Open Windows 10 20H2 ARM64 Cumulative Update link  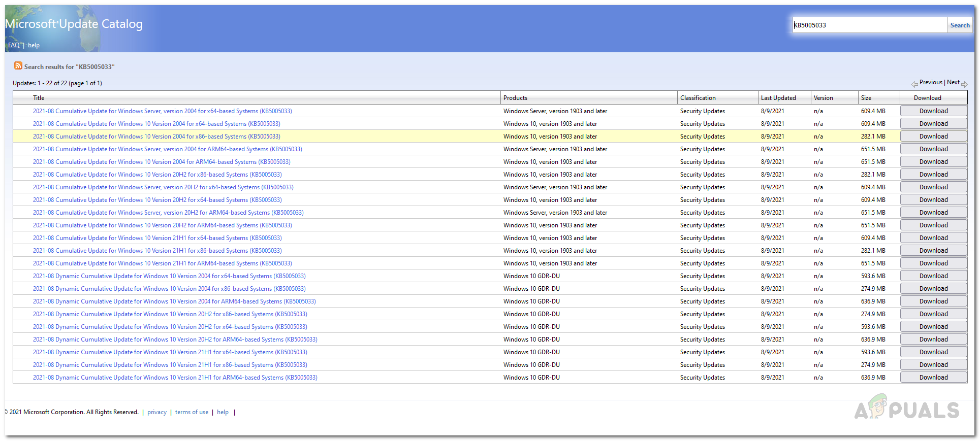163,225
